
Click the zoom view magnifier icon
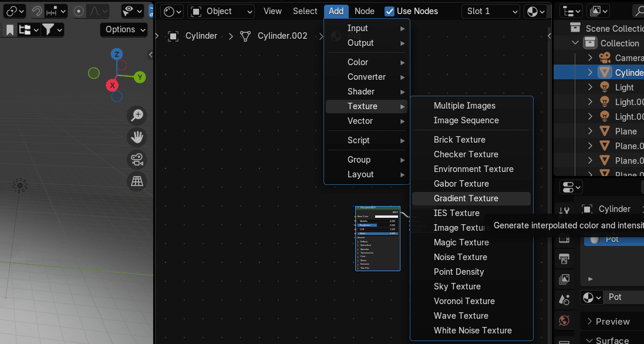pyautogui.click(x=137, y=116)
